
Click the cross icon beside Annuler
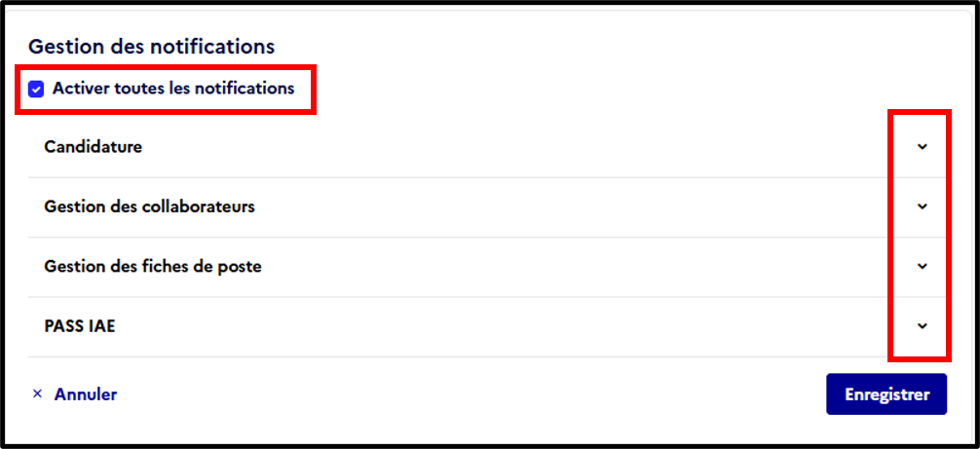click(37, 394)
